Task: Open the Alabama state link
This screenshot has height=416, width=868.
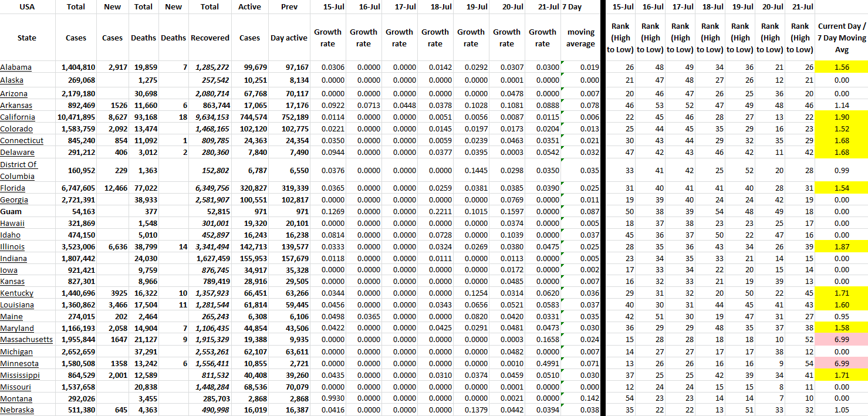Action: pos(16,67)
